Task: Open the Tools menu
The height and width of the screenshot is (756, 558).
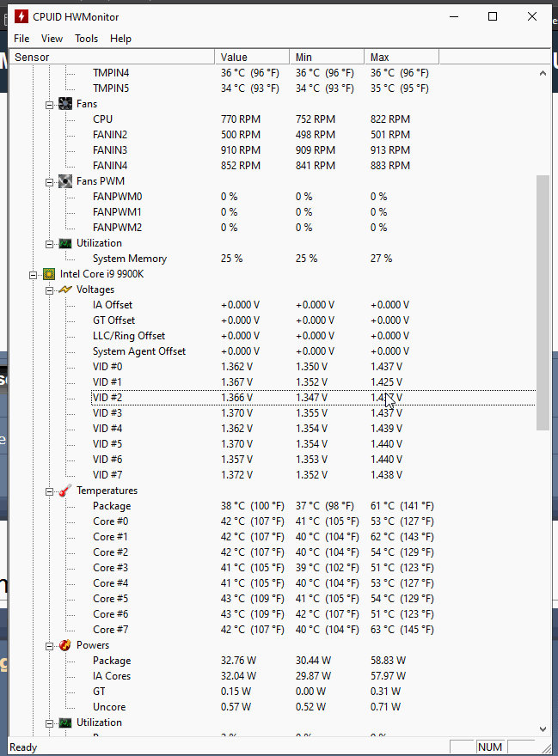Action: (86, 39)
